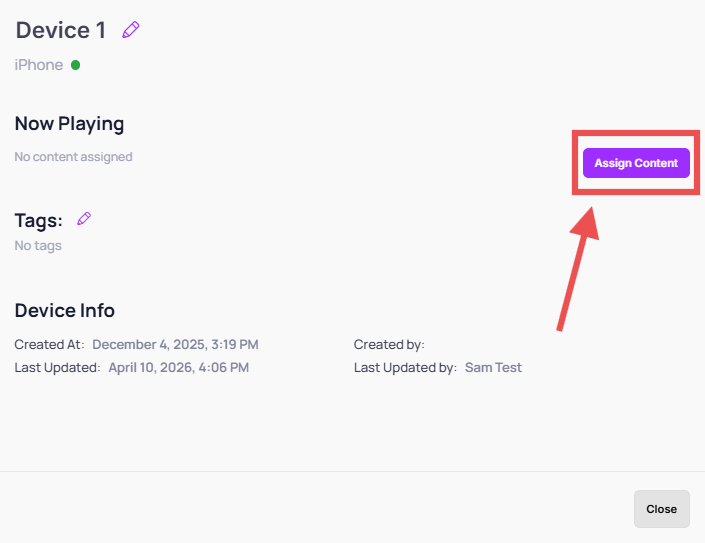Select the Device 1 title text
Viewport: 705px width, 543px height.
pos(61,31)
